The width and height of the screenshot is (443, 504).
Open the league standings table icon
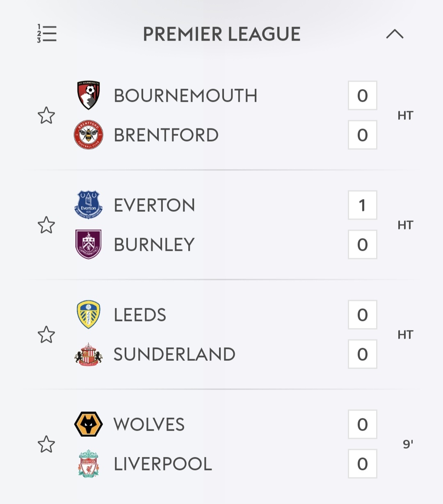(47, 34)
